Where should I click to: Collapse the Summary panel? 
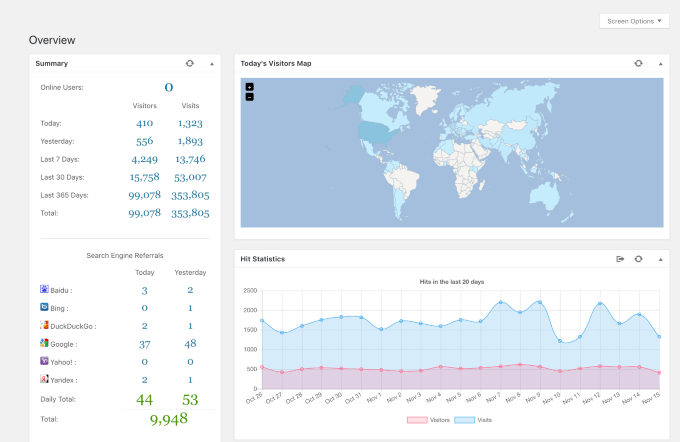click(x=212, y=64)
